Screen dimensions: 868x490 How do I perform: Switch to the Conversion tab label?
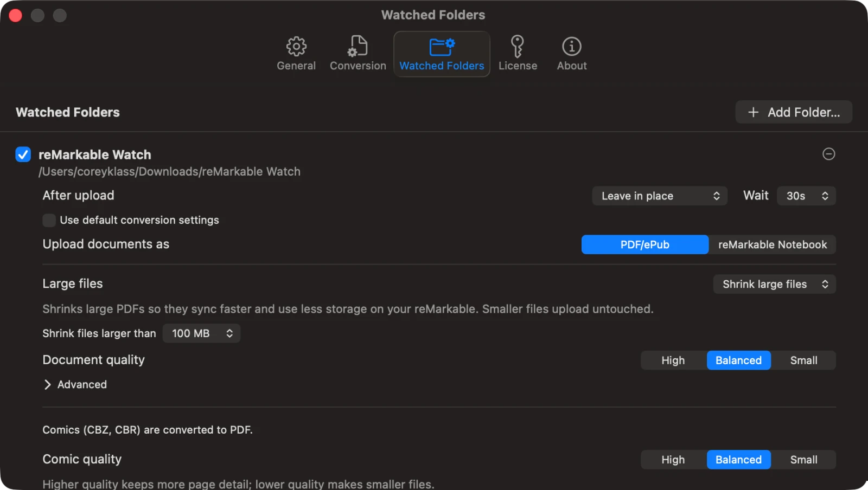coord(358,66)
